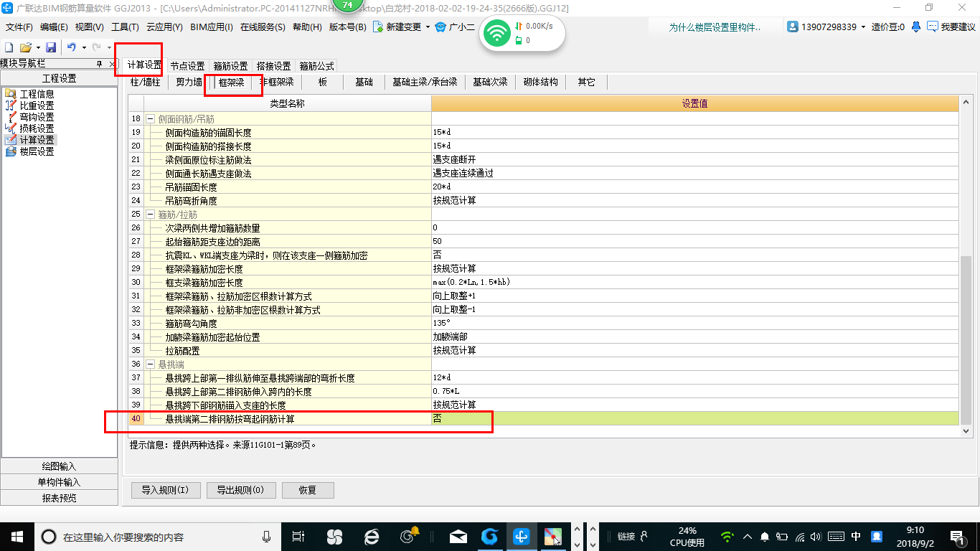Viewport: 980px width, 551px height.
Task: Click the 新建变更 button
Action: pos(397,27)
